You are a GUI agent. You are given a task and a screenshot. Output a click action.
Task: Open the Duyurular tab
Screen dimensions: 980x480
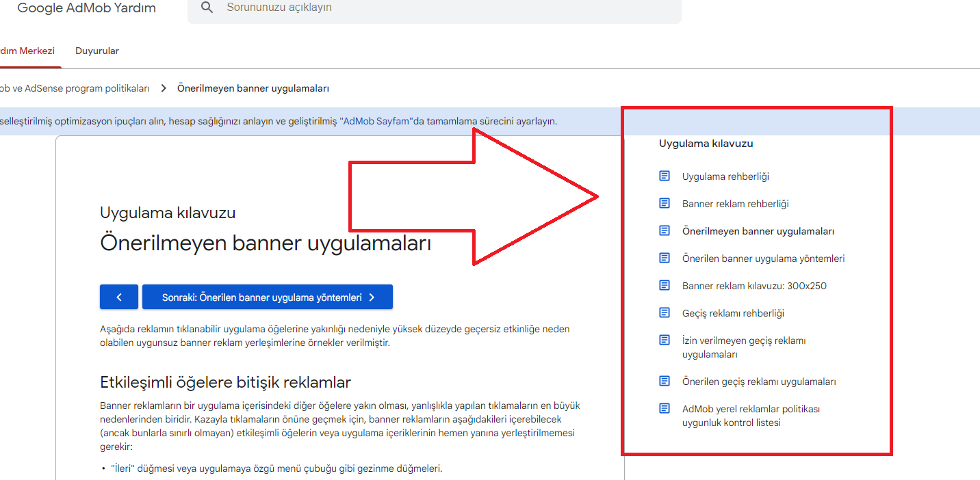pyautogui.click(x=97, y=51)
